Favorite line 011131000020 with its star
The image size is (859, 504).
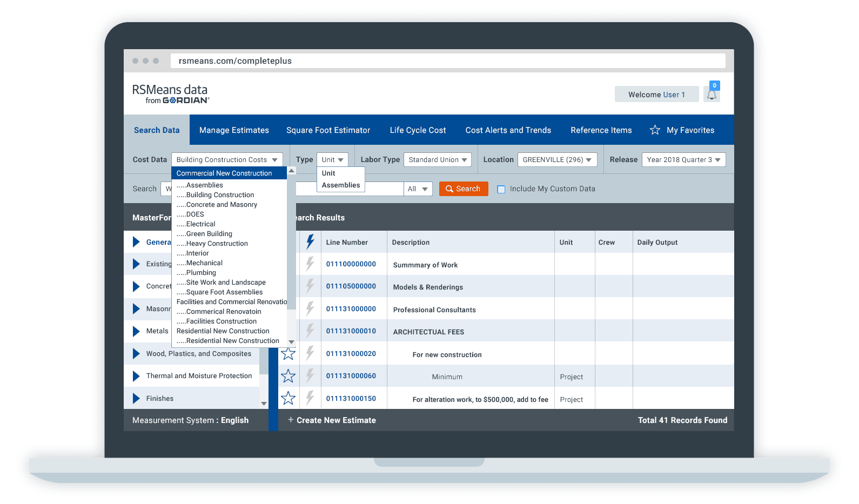coord(288,354)
